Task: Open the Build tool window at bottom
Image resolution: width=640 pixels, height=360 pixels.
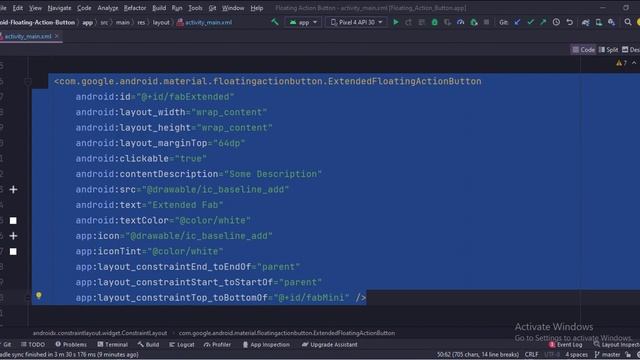Action: (149, 344)
